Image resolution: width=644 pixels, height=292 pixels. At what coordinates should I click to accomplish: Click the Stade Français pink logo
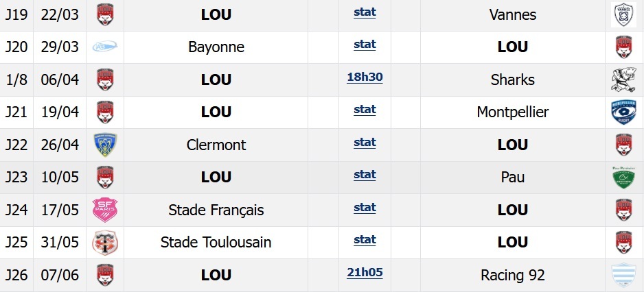click(105, 210)
